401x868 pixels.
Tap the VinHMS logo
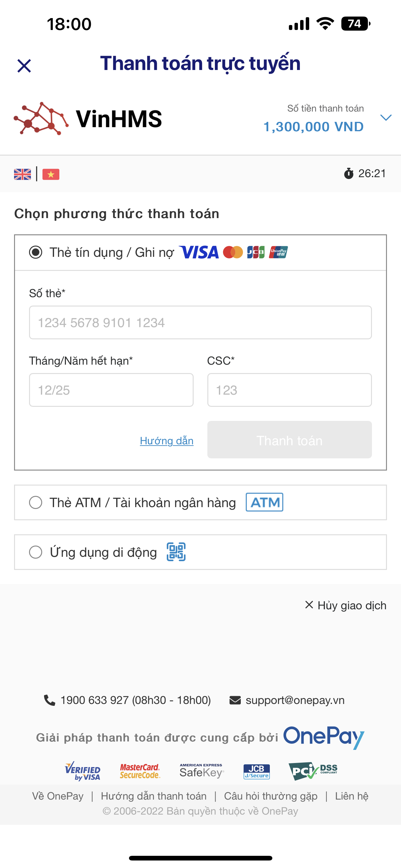click(88, 119)
